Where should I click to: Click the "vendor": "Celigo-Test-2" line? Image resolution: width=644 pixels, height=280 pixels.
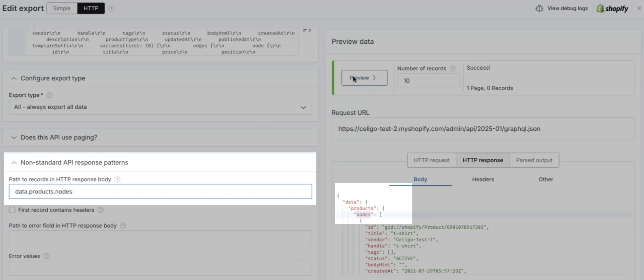(x=402, y=240)
